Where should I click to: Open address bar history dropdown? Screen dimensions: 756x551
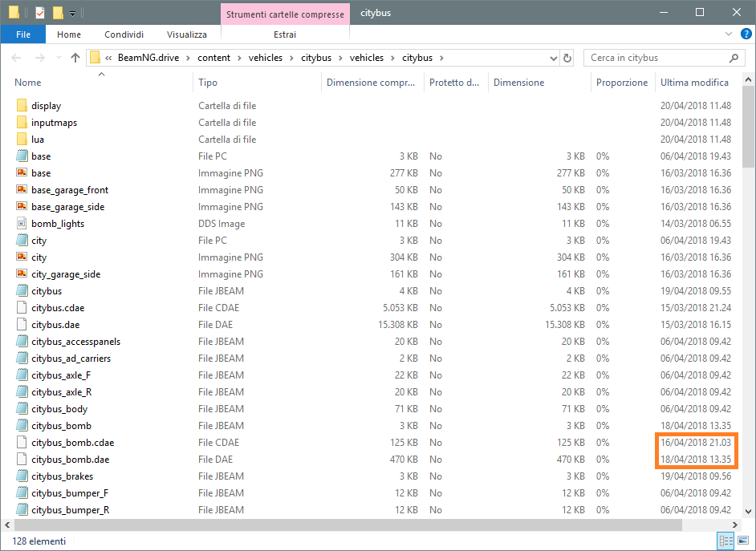pos(553,59)
